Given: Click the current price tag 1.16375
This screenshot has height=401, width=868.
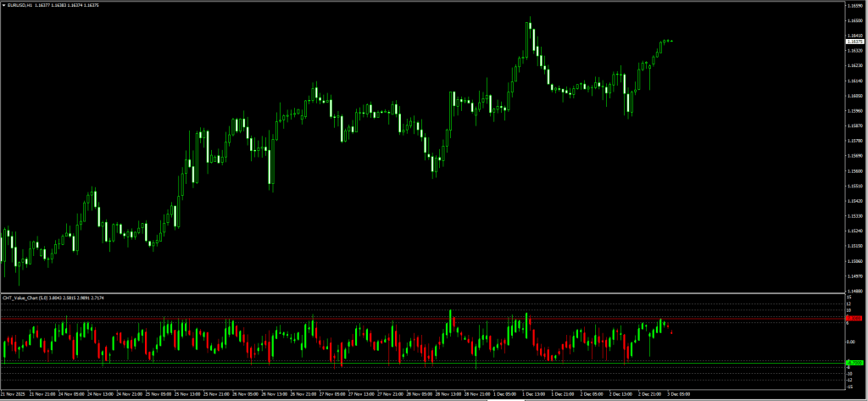Looking at the screenshot, I should [854, 42].
